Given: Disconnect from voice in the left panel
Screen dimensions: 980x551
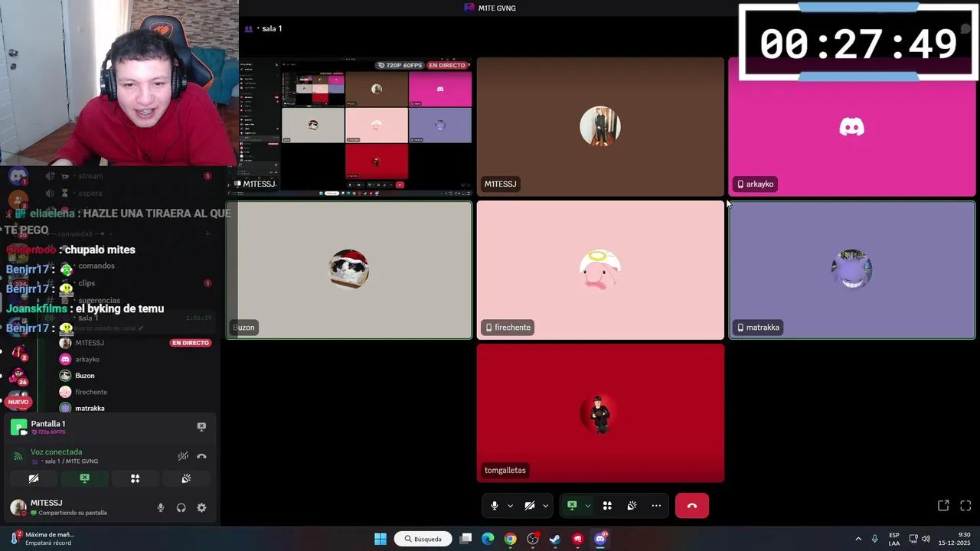Looking at the screenshot, I should pos(201,456).
